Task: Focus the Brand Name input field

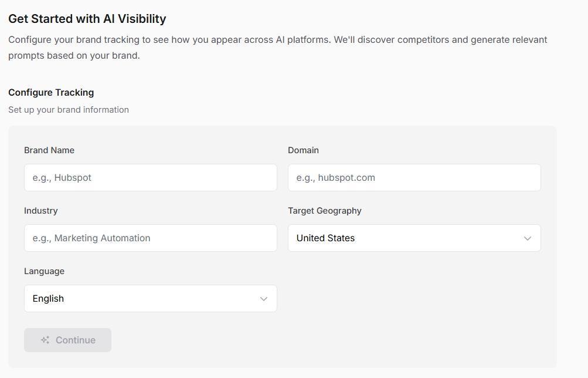Action: 150,178
